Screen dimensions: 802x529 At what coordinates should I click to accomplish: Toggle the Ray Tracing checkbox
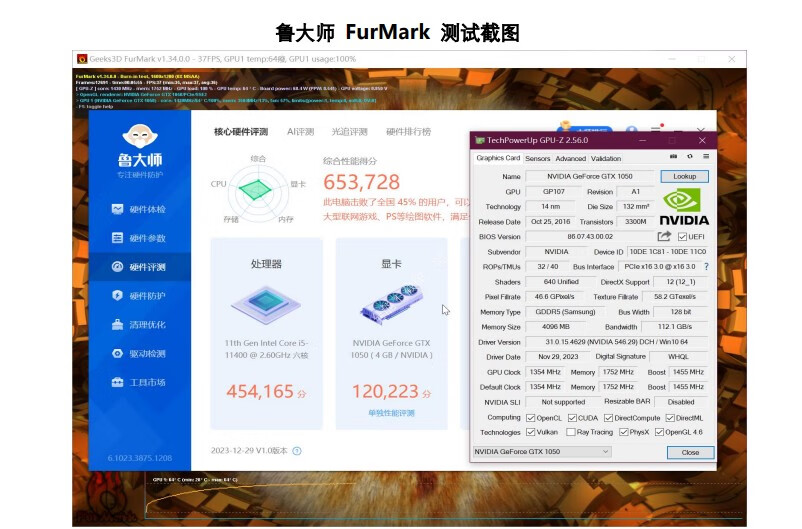coord(570,432)
